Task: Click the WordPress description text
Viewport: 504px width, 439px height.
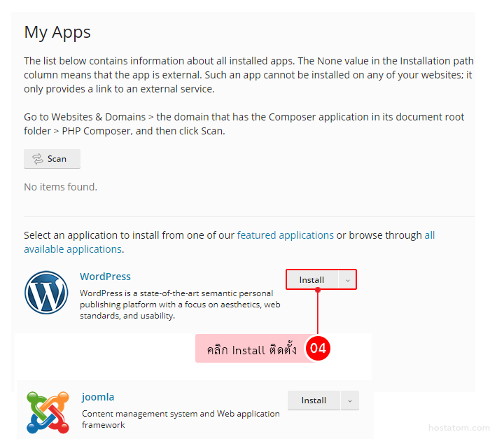Action: point(180,305)
